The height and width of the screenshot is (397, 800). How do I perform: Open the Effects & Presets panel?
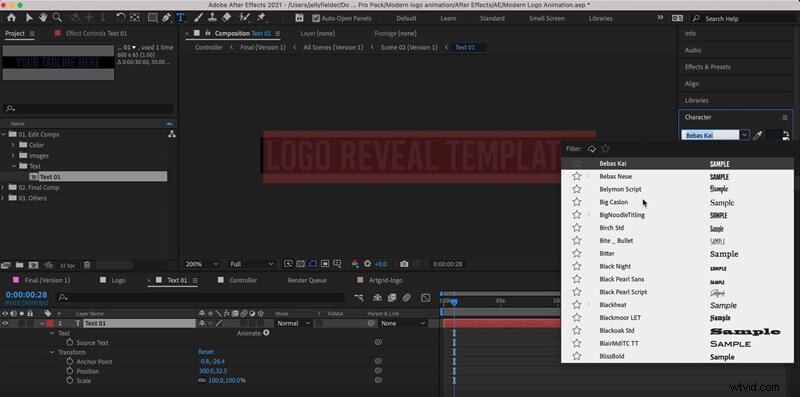click(707, 67)
